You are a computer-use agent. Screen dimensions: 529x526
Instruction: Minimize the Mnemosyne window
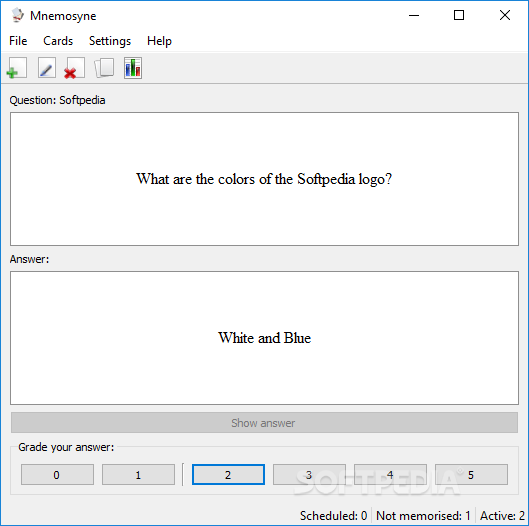coord(414,15)
